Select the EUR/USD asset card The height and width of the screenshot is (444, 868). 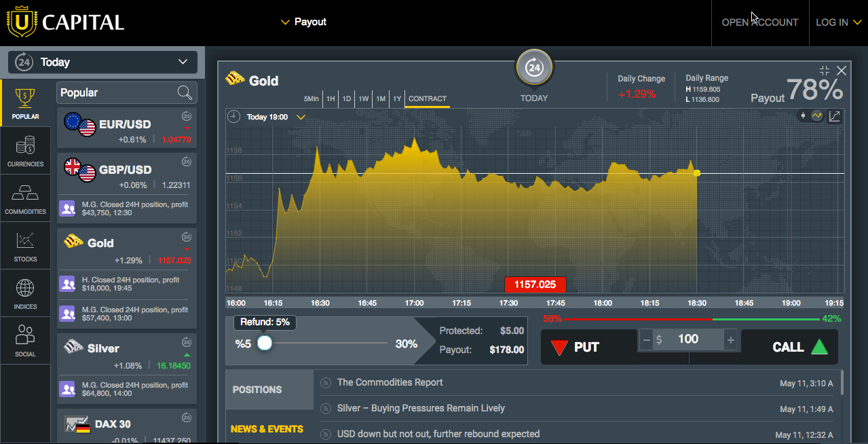pos(127,128)
